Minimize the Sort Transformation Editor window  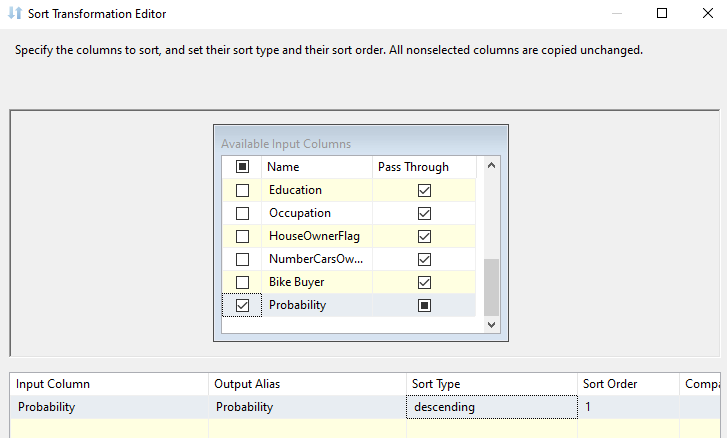[x=616, y=14]
